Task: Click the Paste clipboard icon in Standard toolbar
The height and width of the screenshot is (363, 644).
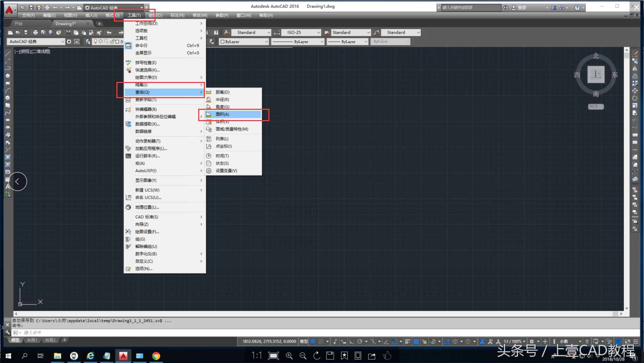Action: [x=84, y=32]
